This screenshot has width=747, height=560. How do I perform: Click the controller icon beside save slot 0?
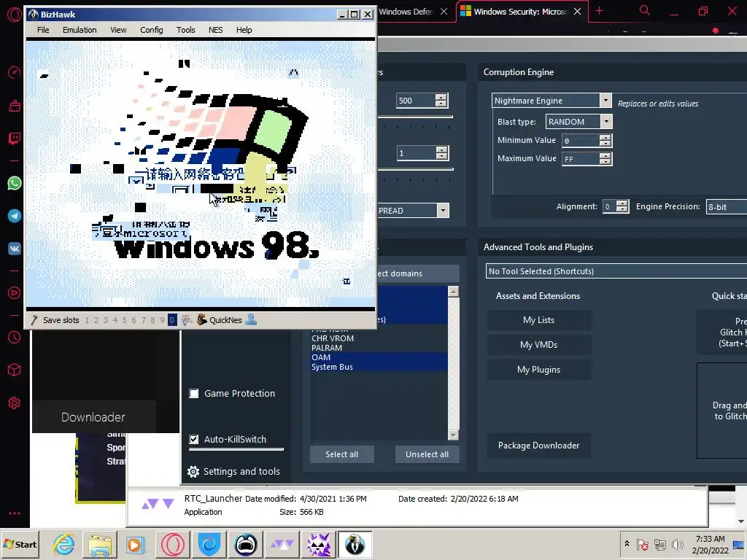(x=187, y=320)
